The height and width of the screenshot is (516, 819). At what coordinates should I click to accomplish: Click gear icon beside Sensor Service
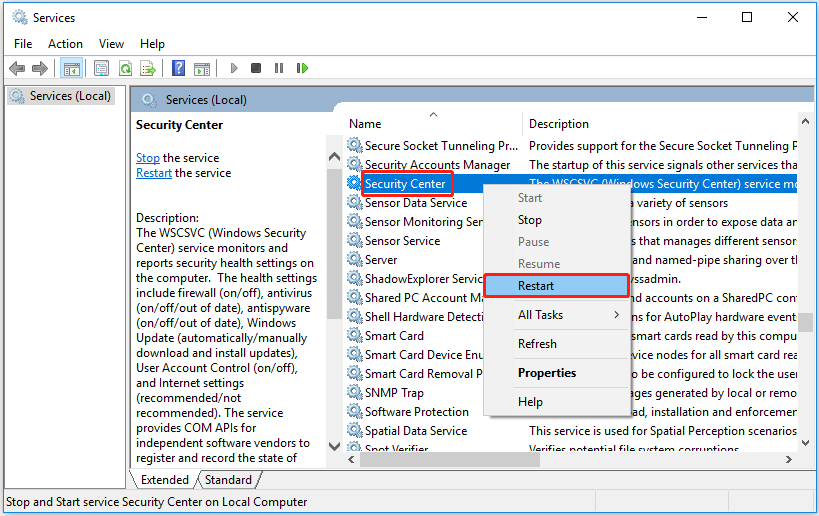click(355, 240)
